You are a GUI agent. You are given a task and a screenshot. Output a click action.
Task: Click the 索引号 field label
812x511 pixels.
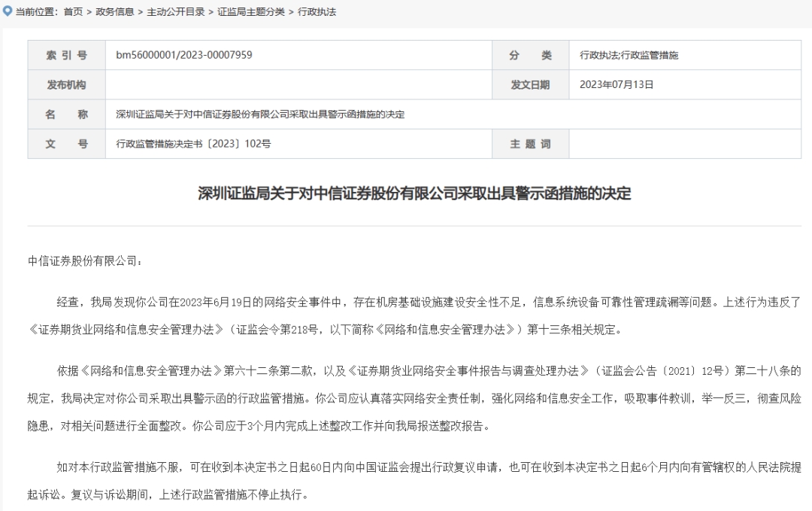tap(66, 55)
